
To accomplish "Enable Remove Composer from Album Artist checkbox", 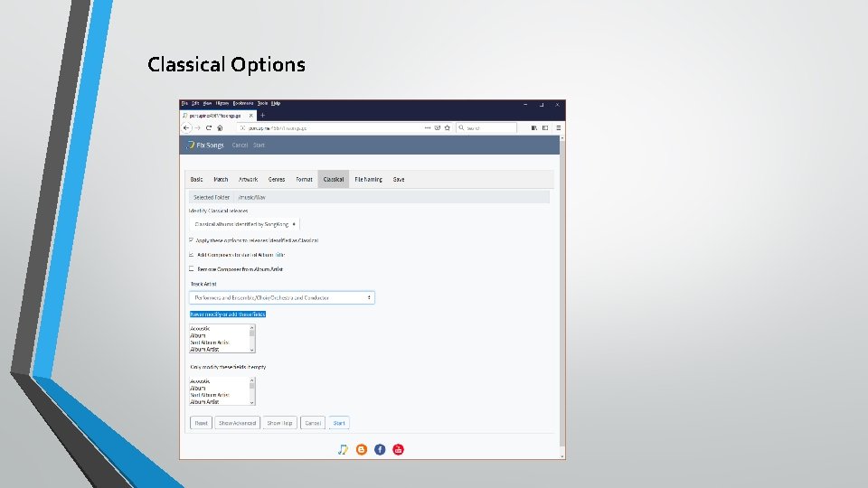I will 192,269.
